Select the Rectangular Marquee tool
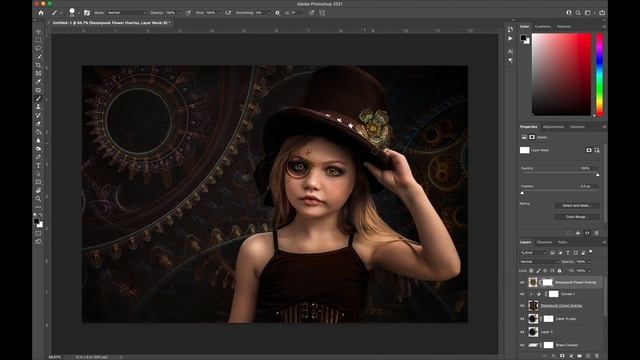 (38, 40)
